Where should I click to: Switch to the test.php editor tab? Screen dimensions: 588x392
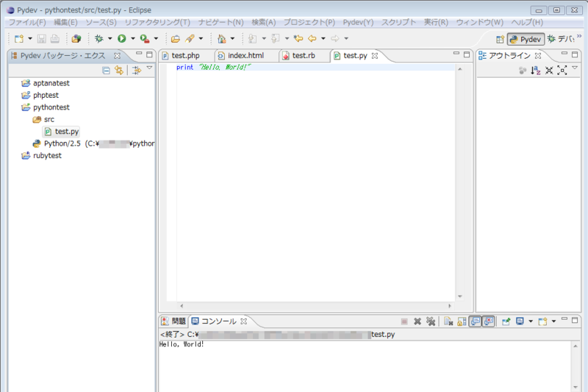(185, 55)
